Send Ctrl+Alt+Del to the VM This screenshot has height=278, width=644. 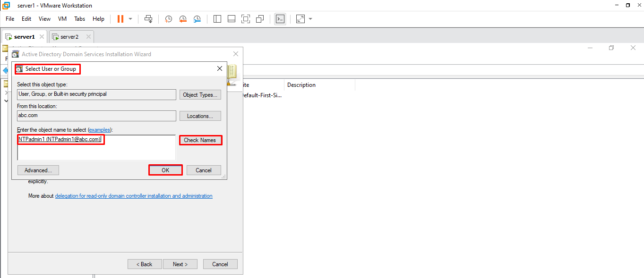(148, 19)
